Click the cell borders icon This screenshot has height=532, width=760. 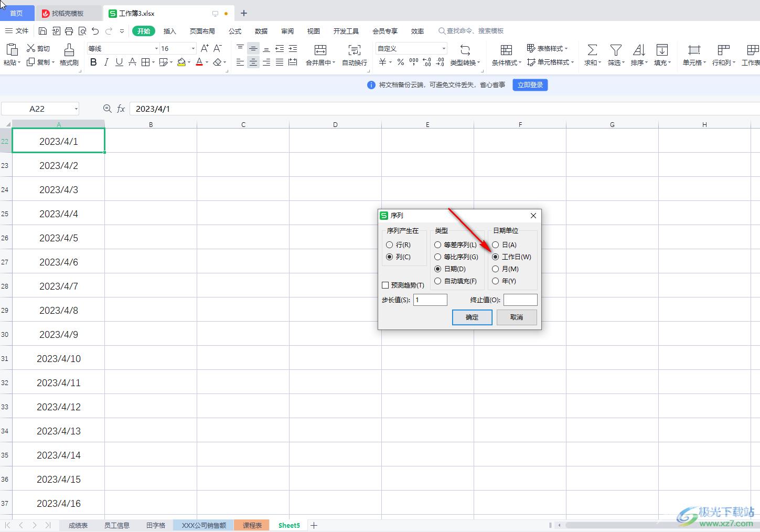pyautogui.click(x=146, y=62)
